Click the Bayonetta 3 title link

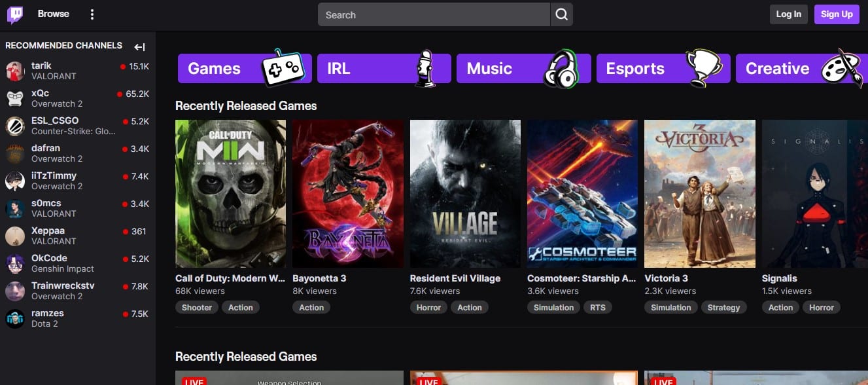(x=319, y=278)
